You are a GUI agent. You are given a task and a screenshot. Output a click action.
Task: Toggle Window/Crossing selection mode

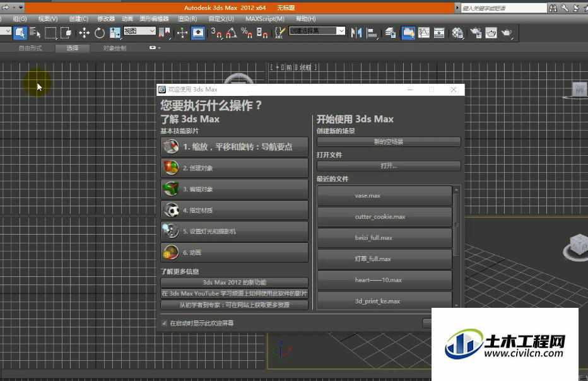(66, 33)
